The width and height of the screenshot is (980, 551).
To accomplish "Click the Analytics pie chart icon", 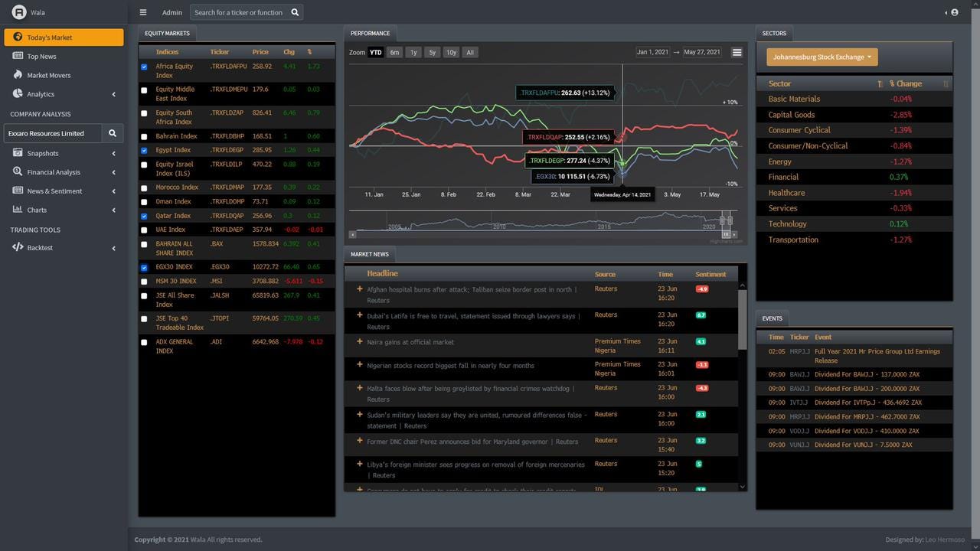I will click(18, 93).
